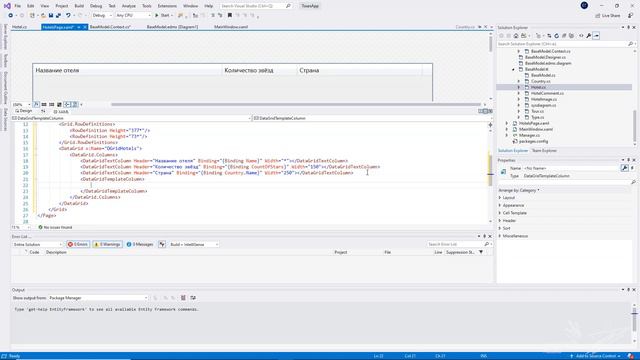Image resolution: width=640 pixels, height=360 pixels.
Task: Click the Home icon in Solution Explorer
Action: [x=516, y=36]
